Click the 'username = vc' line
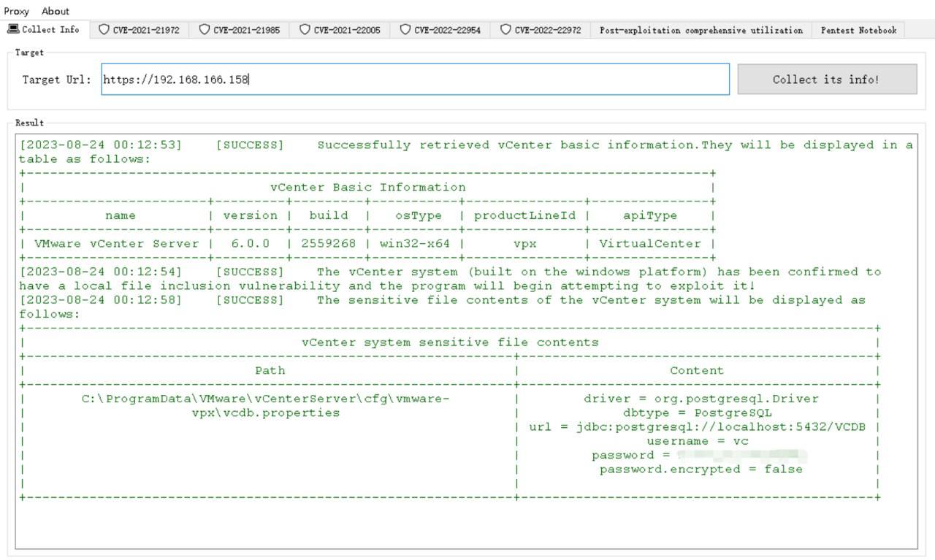935x560 pixels. pos(697,441)
